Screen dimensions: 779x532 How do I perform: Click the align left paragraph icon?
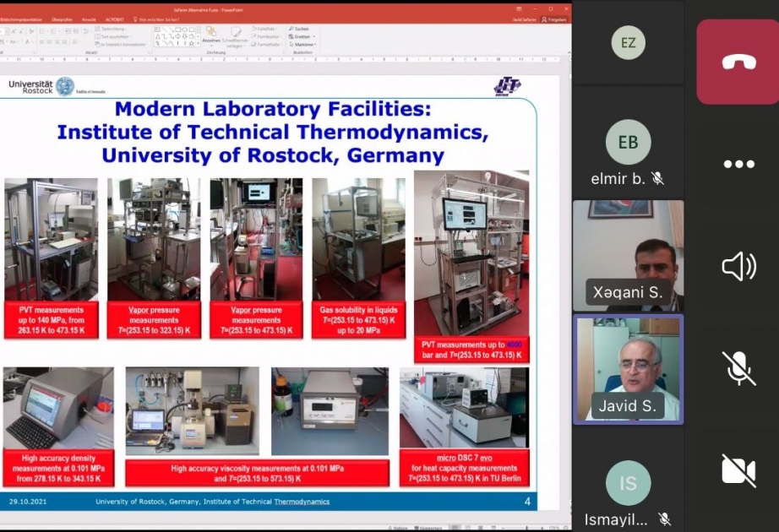[42, 42]
